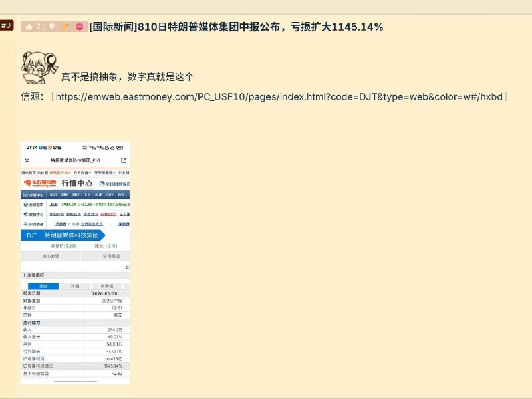
Task: Click the cartoon girl emoticon image
Action: point(39,68)
